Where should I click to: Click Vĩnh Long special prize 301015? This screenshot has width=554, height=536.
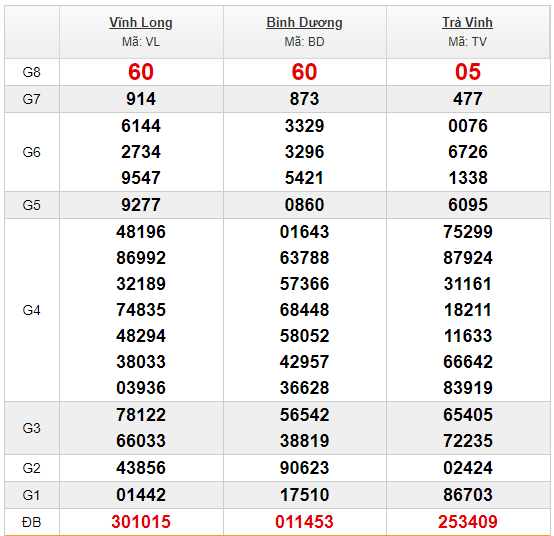(x=141, y=522)
